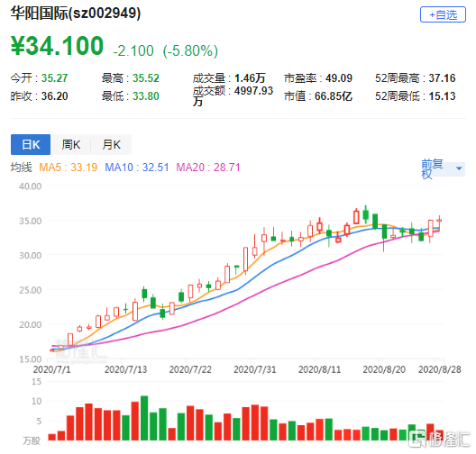Screen dimensions: 476x454
Task: Click the 今开 value 35.27
Action: (54, 78)
